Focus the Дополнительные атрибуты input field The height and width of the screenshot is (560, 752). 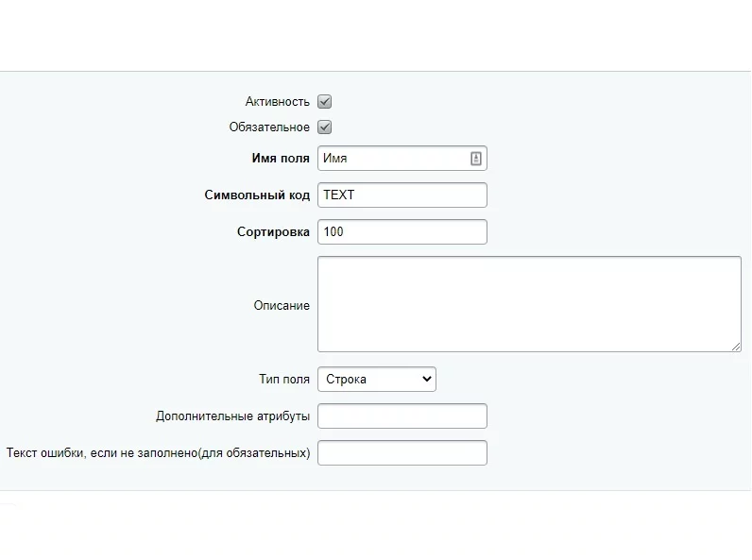point(402,416)
